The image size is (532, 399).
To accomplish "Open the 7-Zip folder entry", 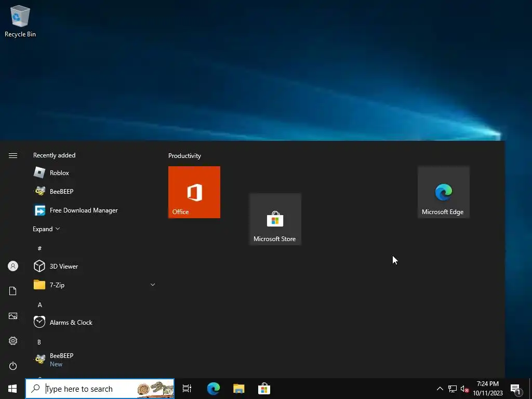I will (x=95, y=285).
